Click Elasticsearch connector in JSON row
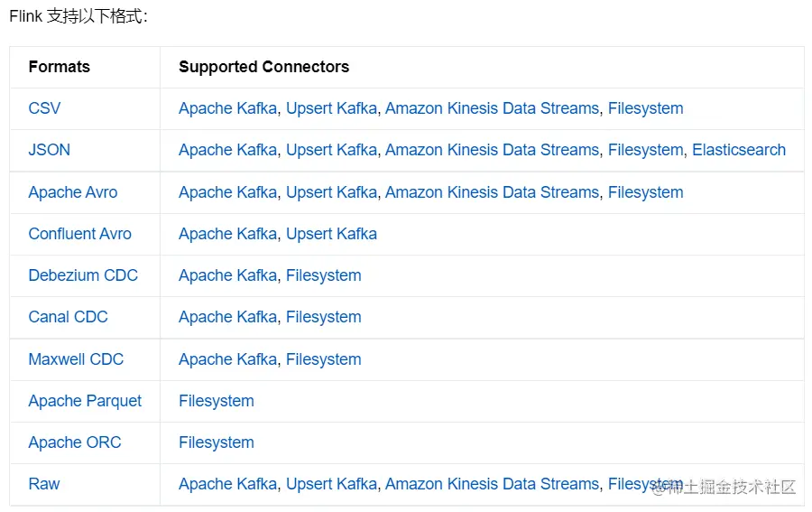Screen dimensions: 812x512 coord(739,150)
